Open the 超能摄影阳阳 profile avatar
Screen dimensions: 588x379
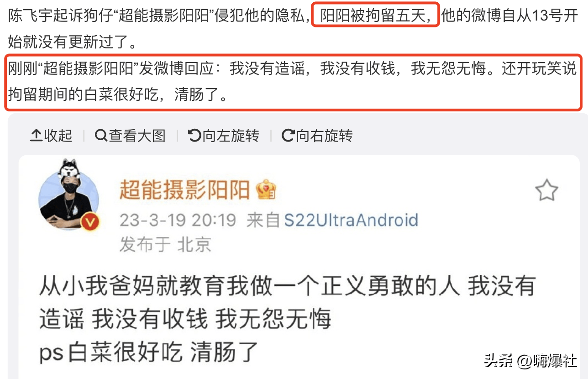tap(68, 195)
